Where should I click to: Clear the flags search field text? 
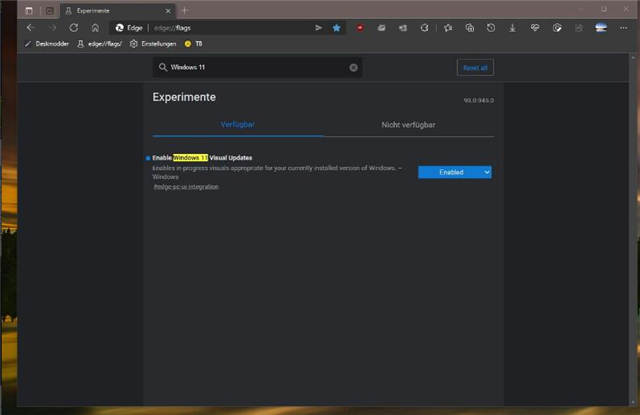(353, 68)
